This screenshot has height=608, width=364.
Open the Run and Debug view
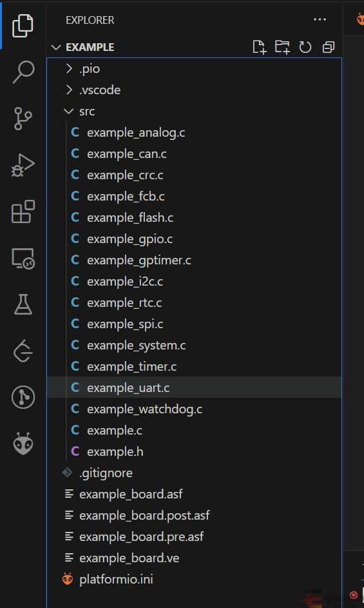[23, 165]
